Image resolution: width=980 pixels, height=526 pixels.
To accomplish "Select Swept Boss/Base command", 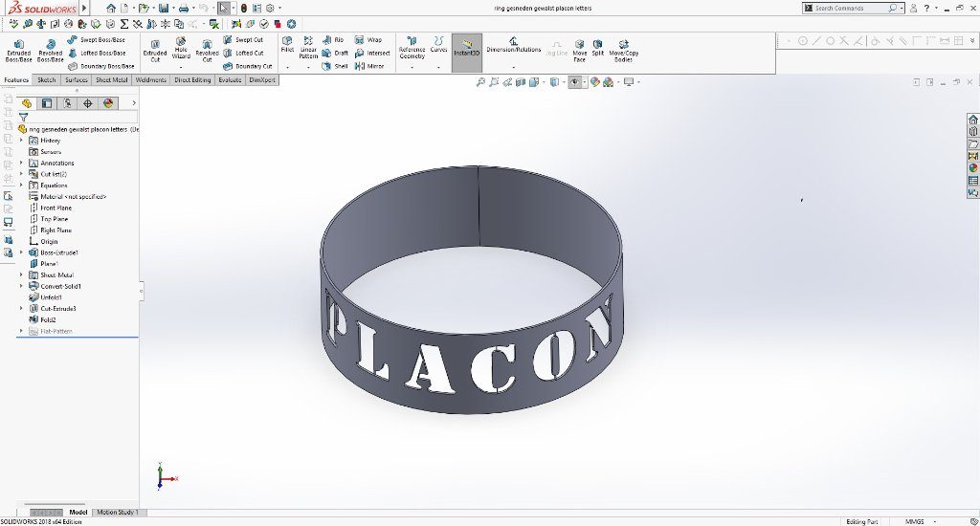I will 97,39.
